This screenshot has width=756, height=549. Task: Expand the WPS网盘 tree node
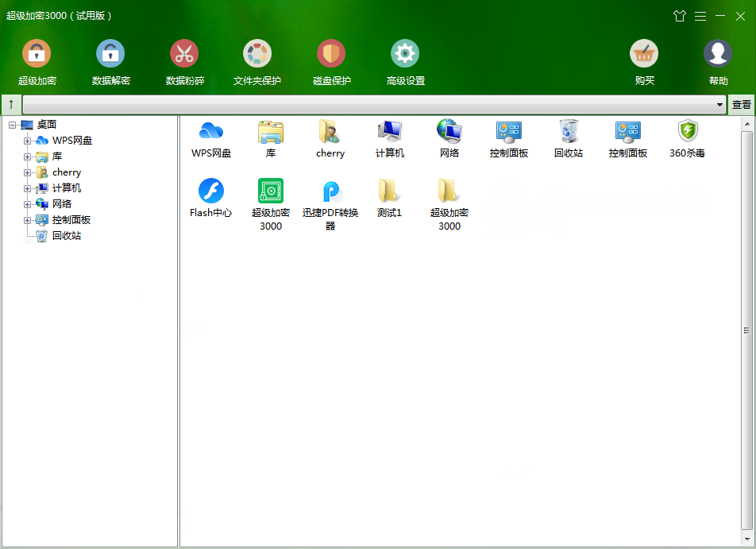click(28, 141)
